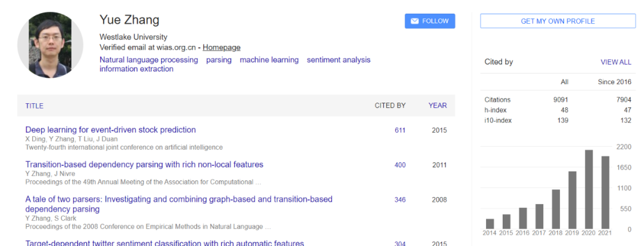The height and width of the screenshot is (246, 644).
Task: Sort by Cited By column header
Action: click(390, 106)
